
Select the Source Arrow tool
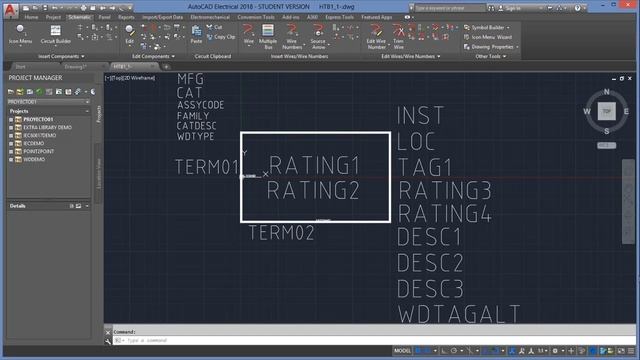pos(318,36)
